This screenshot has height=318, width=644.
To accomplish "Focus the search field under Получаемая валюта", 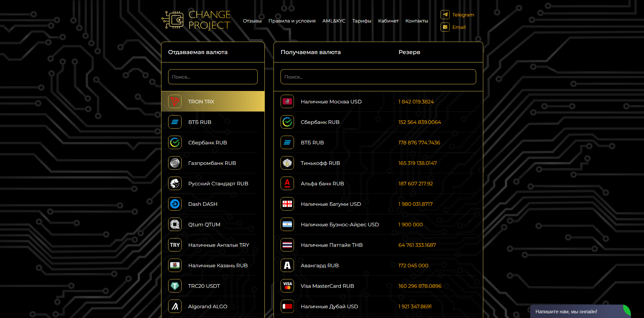I will (x=378, y=77).
